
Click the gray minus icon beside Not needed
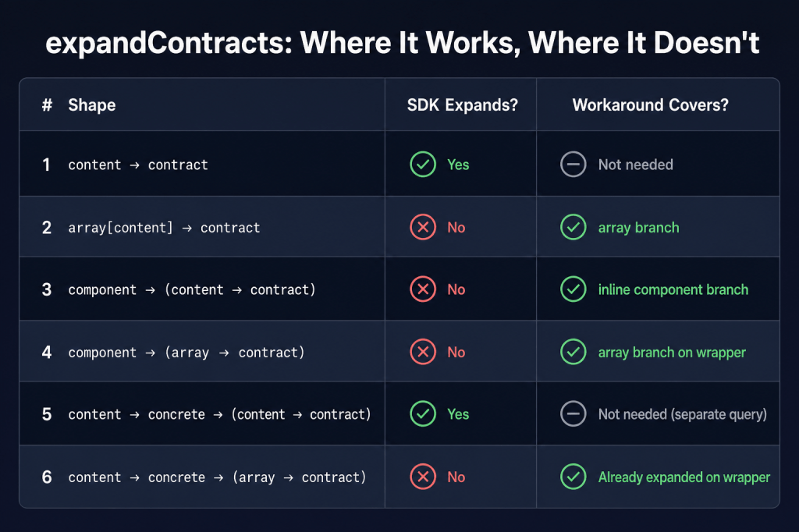click(574, 165)
